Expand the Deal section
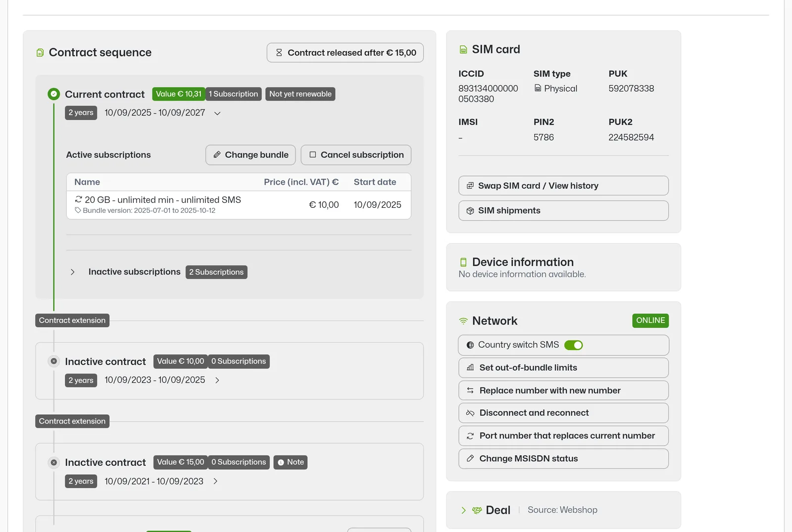Viewport: 792px width, 532px height. coord(463,510)
